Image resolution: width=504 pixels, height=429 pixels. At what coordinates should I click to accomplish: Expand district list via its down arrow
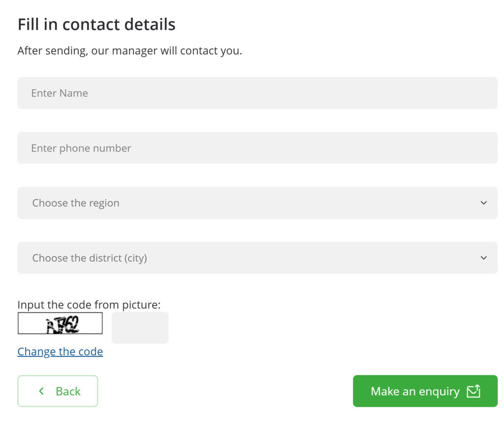(x=483, y=258)
